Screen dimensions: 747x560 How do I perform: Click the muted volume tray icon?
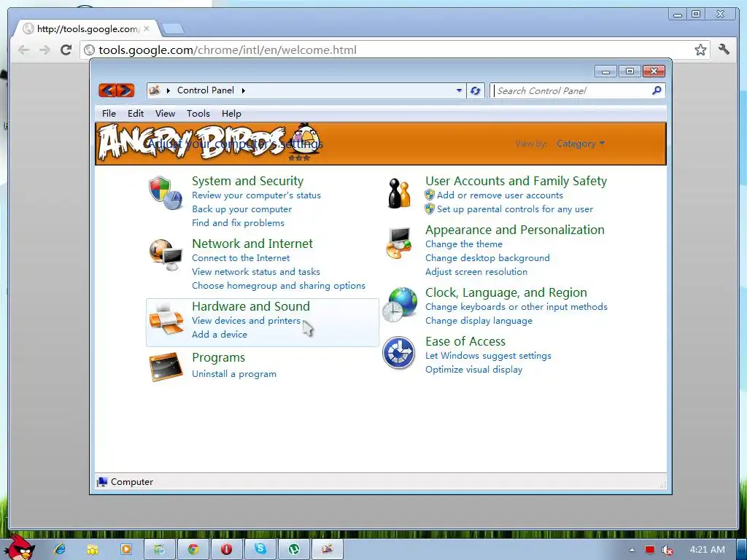click(667, 550)
